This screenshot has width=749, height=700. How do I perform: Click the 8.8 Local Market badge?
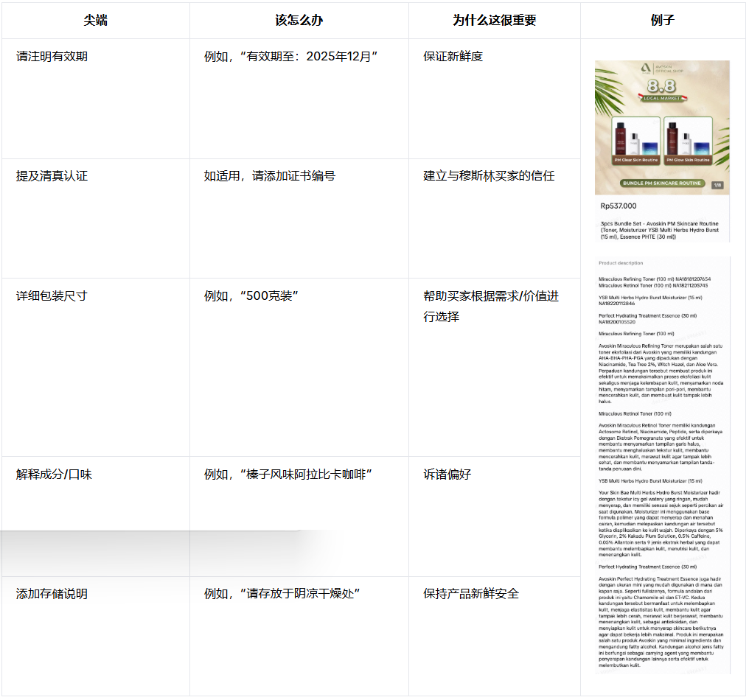coord(661,91)
